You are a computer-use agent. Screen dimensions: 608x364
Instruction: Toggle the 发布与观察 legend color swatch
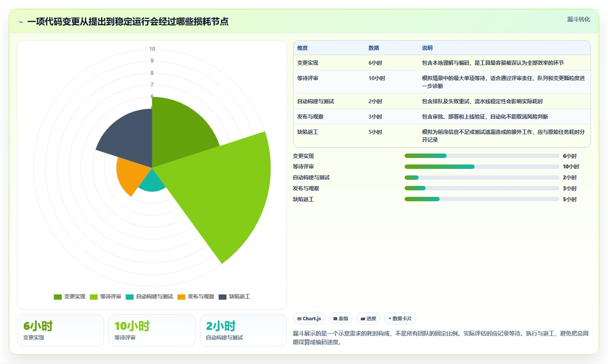182,297
